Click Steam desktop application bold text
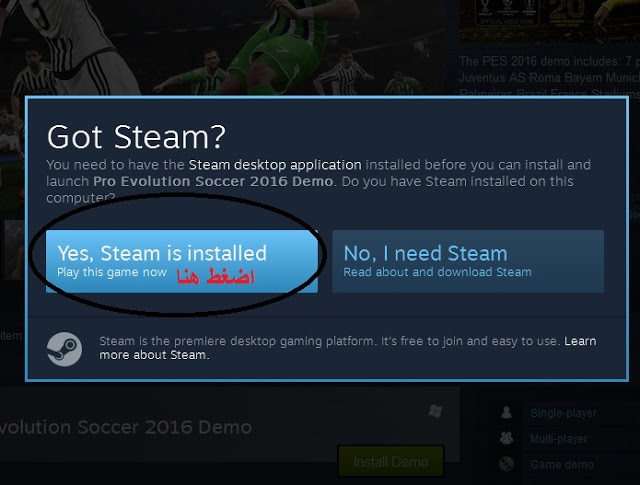640x485 pixels. pos(275,165)
